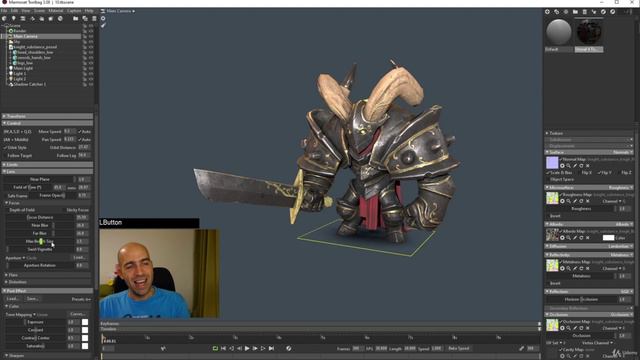Image resolution: width=640 pixels, height=360 pixels.
Task: Click the circle icon at viewport top-left
Action: pos(103,18)
